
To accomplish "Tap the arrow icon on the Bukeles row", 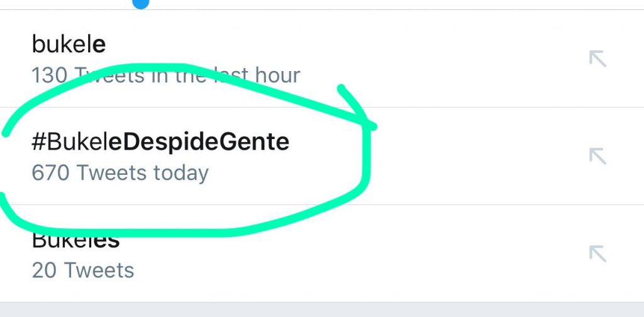I will point(597,253).
